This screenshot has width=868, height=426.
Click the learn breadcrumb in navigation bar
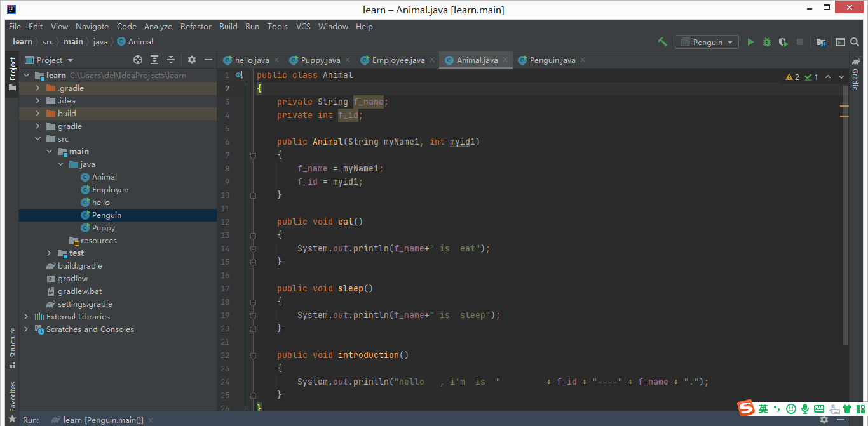point(22,42)
